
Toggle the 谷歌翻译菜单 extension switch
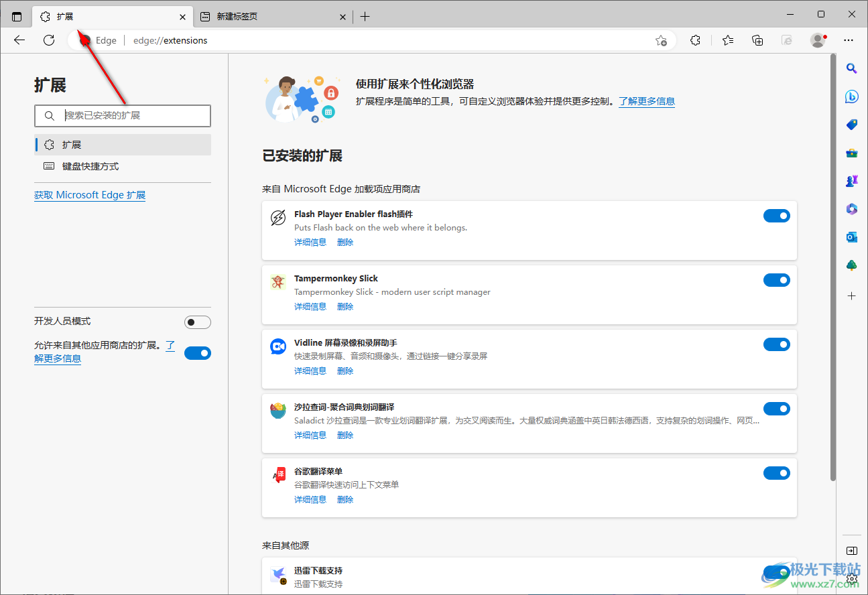click(777, 473)
